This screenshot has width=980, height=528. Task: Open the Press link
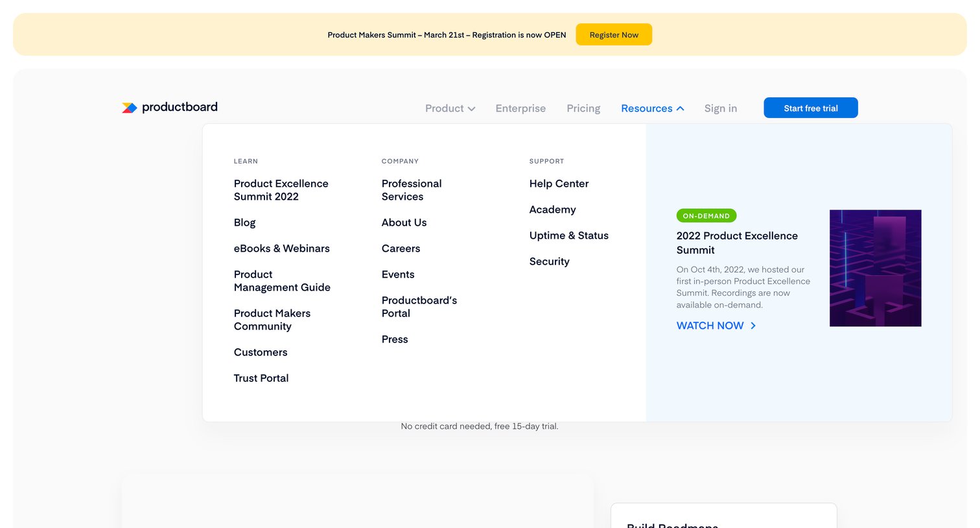(x=395, y=339)
